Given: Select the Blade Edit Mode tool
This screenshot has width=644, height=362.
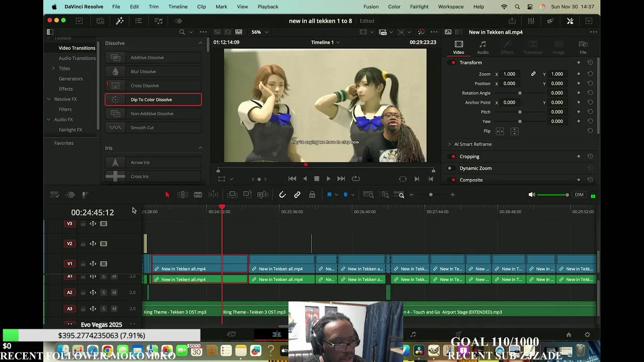Looking at the screenshot, I should point(198,195).
